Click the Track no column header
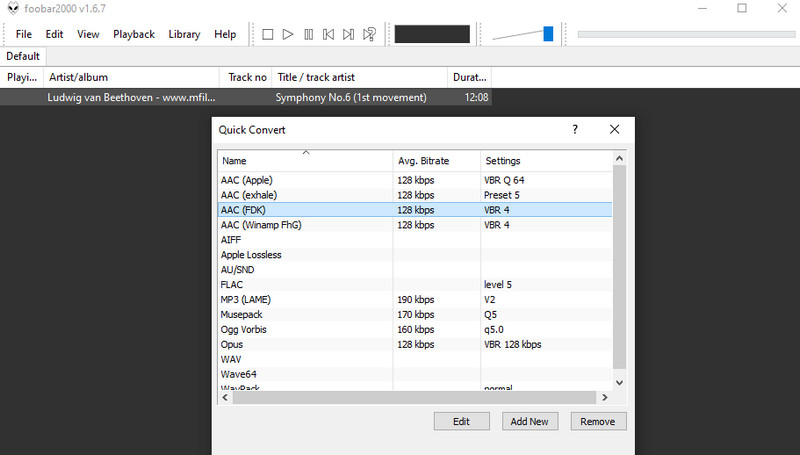The height and width of the screenshot is (455, 800). [x=246, y=78]
